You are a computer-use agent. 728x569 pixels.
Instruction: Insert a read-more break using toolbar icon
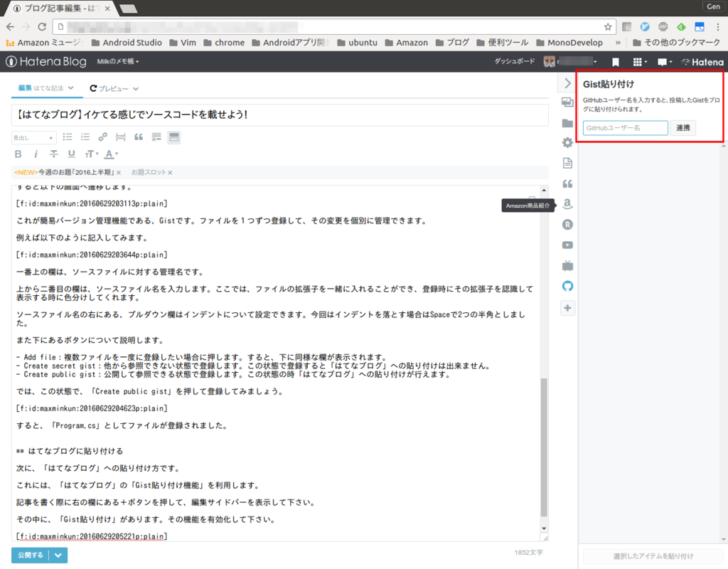pyautogui.click(x=120, y=137)
